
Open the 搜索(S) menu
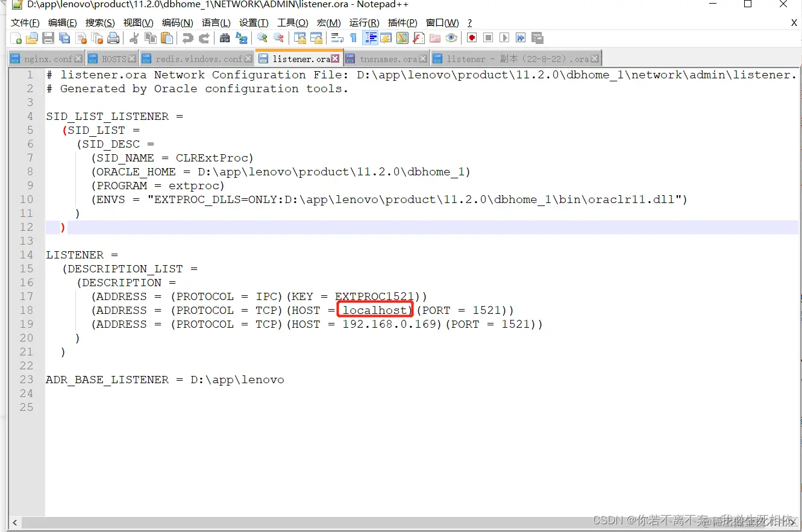[x=100, y=23]
